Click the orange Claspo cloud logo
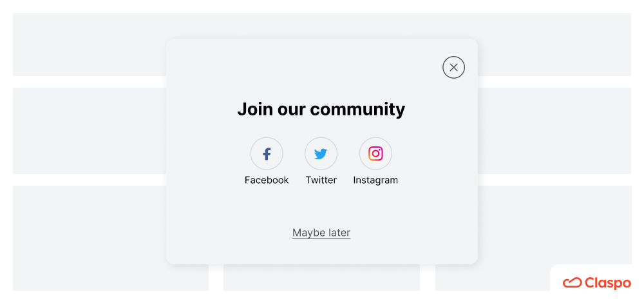The image size is (644, 303). point(572,283)
